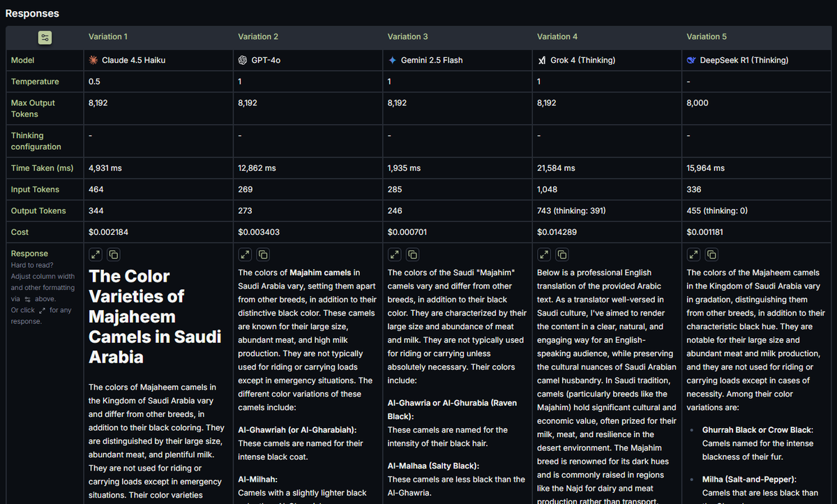Click the GPT-4o model icon
This screenshot has height=504, width=837.
click(243, 60)
